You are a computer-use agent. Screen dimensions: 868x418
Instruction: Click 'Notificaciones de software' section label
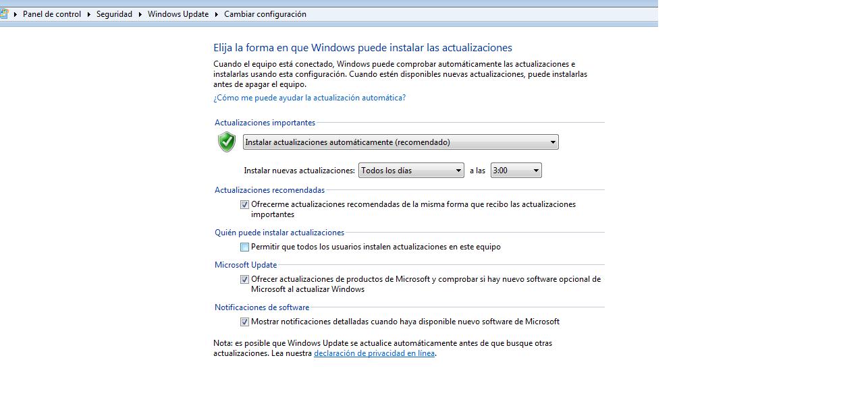click(x=262, y=307)
